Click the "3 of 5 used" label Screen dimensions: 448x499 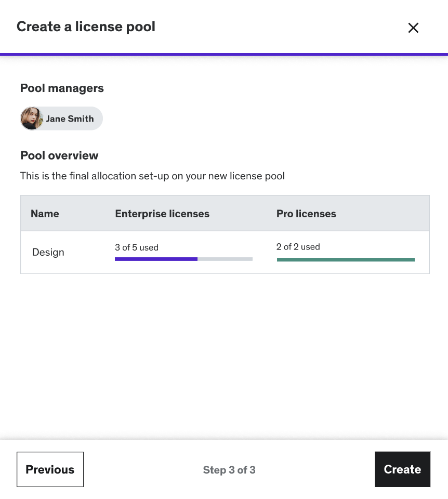click(137, 247)
